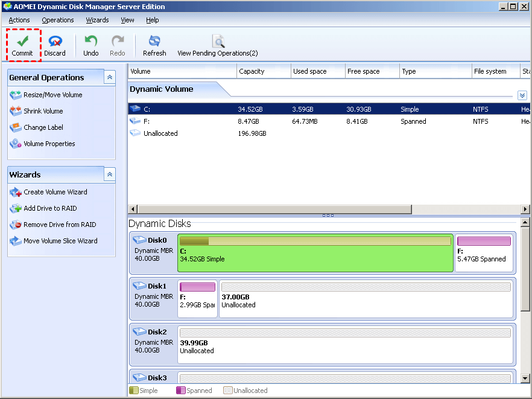Click Volume Properties link

click(49, 144)
